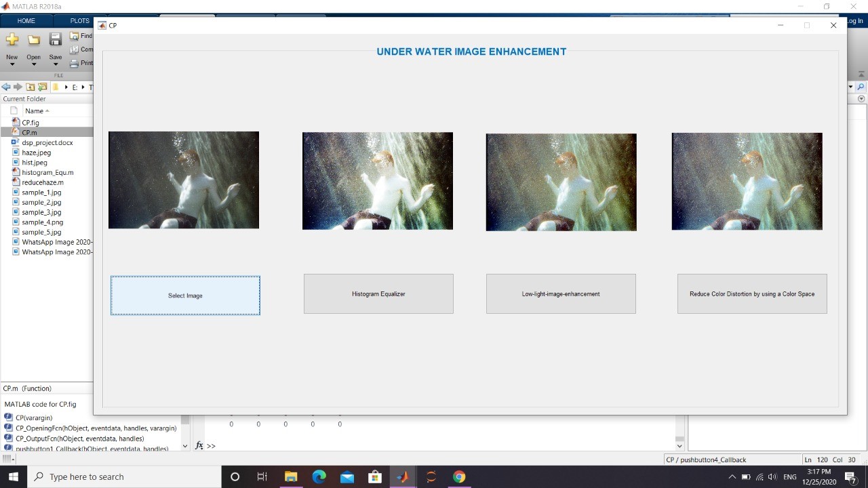868x488 pixels.
Task: Click CP_OpeningFcn in the details panel
Action: point(96,428)
